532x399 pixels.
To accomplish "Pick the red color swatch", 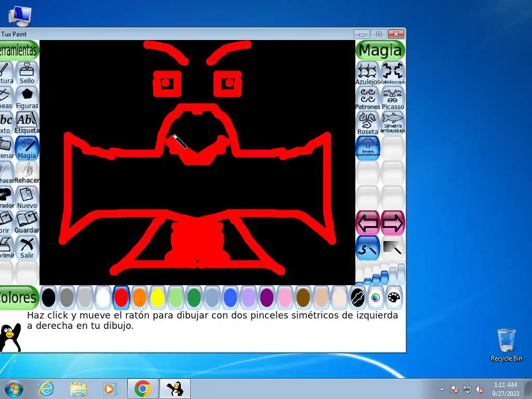I will tap(121, 298).
